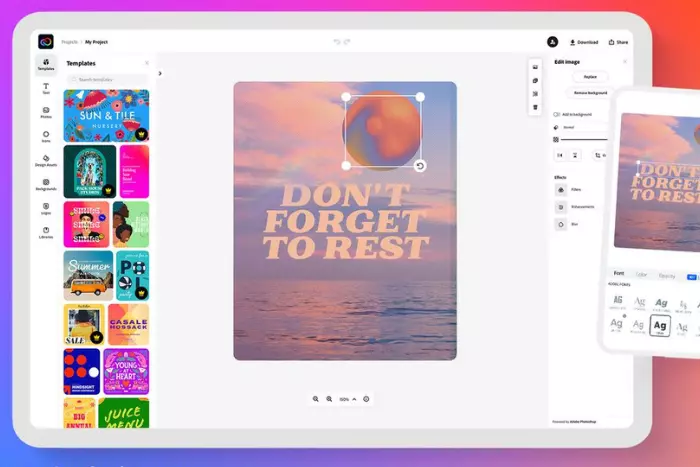Click the third floating toolbar icon

tap(535, 94)
